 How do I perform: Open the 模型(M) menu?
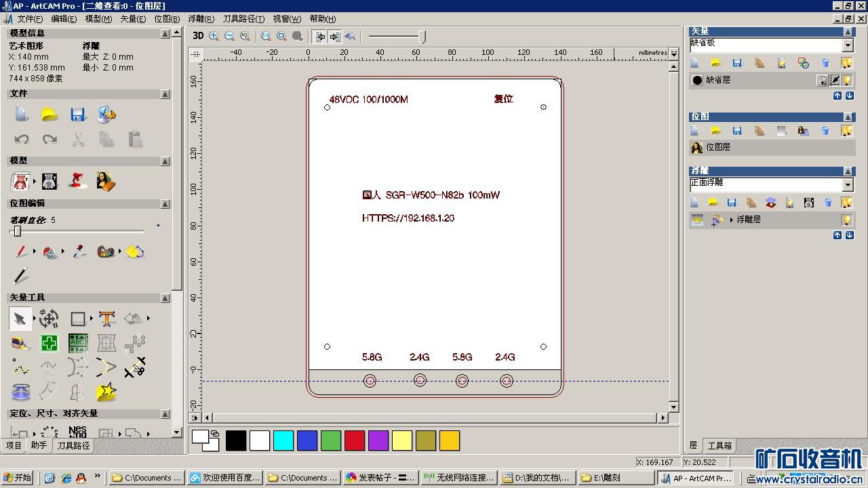[98, 19]
